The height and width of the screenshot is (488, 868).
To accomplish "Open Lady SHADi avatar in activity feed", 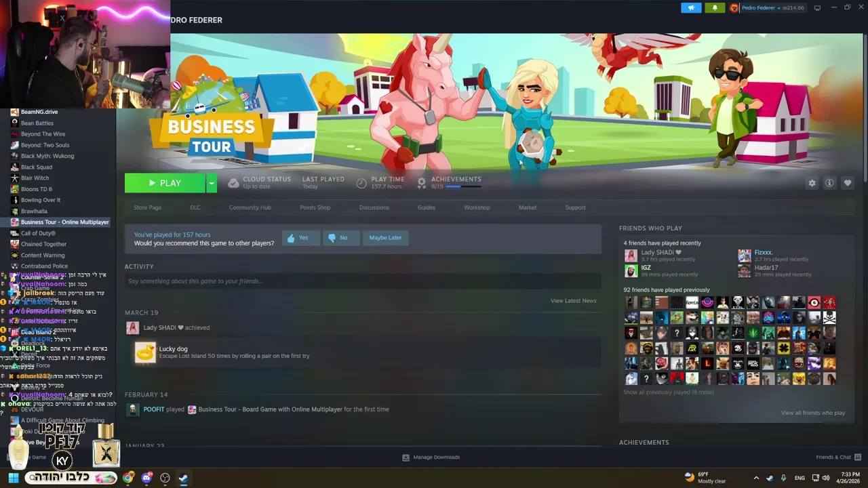I will click(132, 328).
